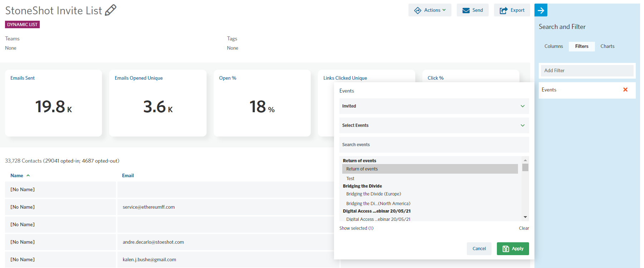644x268 pixels.
Task: Select Bridging the Divide (Europe) option
Action: [430, 194]
